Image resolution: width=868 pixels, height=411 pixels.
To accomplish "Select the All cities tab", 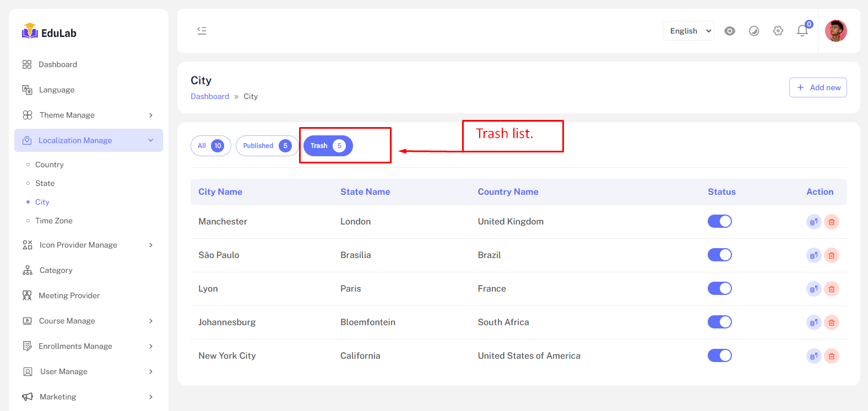I will coord(210,146).
